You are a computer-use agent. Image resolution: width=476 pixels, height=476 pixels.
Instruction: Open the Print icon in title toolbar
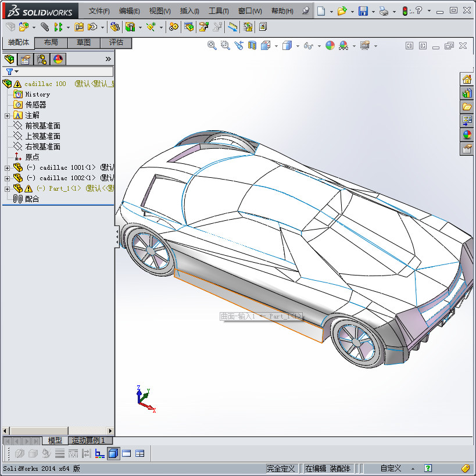(x=384, y=11)
